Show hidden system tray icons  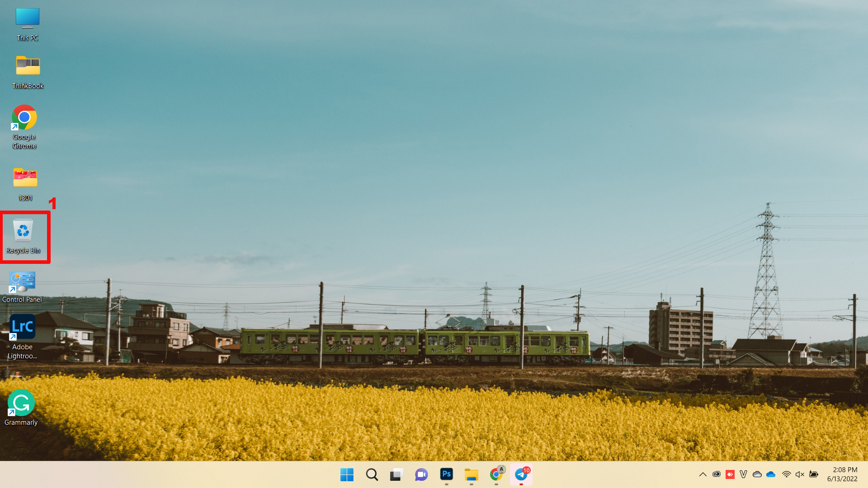(x=703, y=474)
